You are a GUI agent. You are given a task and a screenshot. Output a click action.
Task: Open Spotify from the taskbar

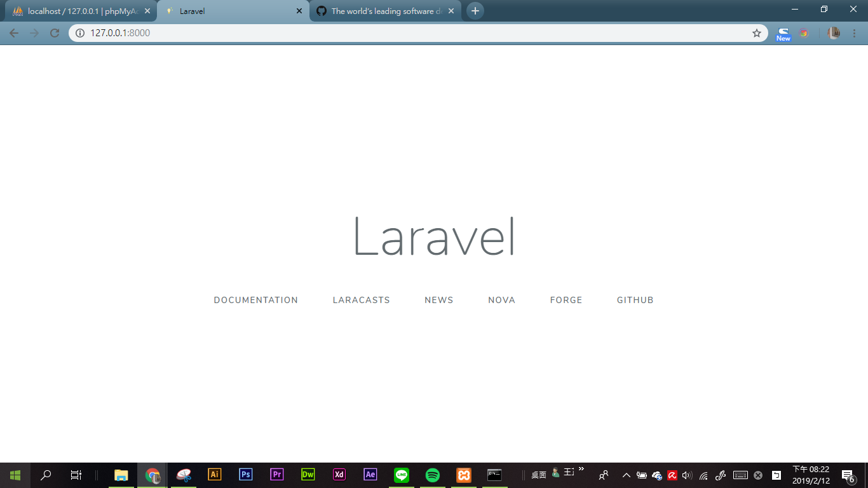(433, 475)
